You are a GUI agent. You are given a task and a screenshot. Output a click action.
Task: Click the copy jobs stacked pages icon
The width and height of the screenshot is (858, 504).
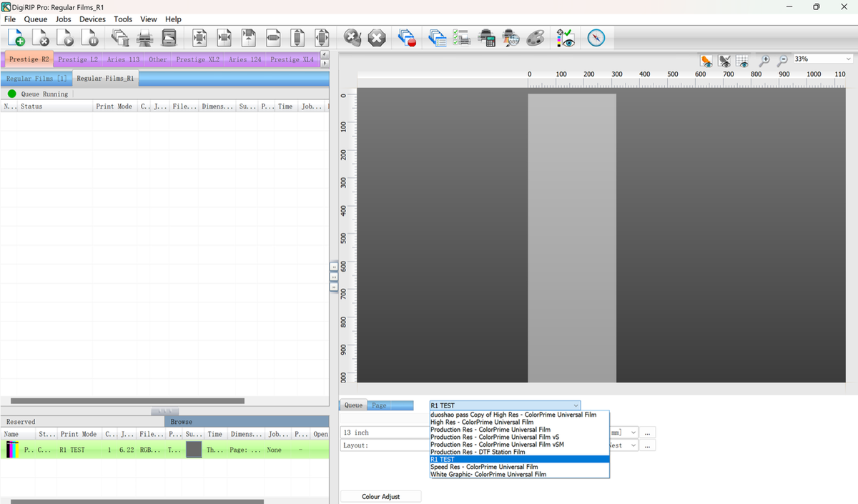tap(121, 38)
